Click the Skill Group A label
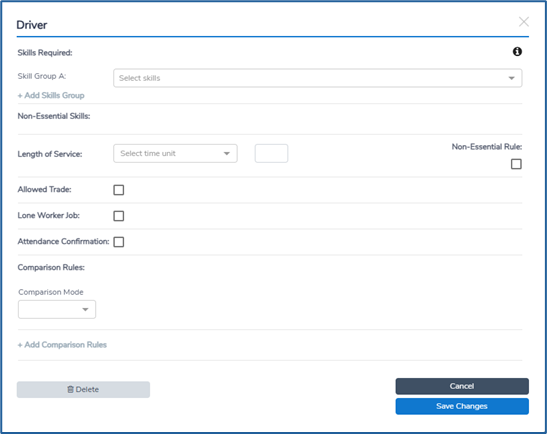 click(42, 76)
